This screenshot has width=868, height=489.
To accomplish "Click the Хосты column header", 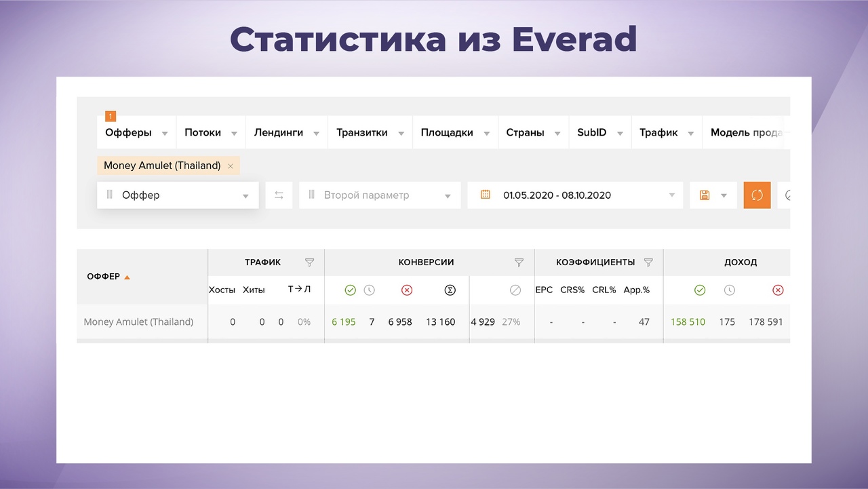I will [x=222, y=290].
